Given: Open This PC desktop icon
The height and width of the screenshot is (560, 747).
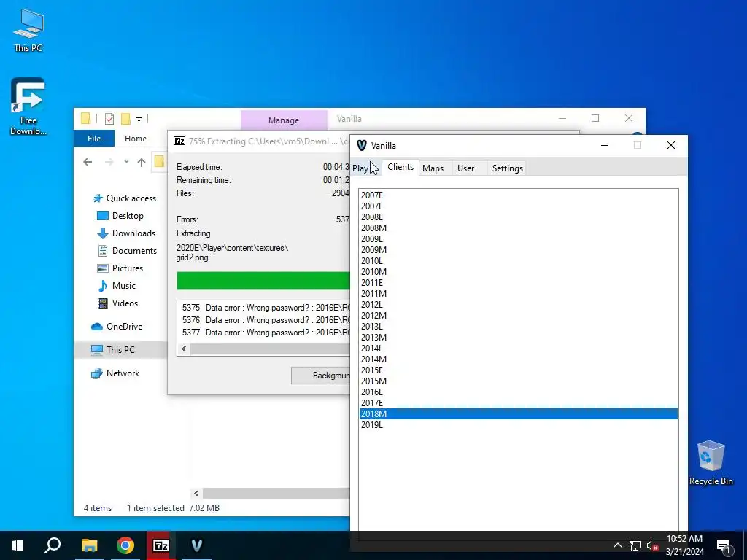Looking at the screenshot, I should pyautogui.click(x=28, y=29).
